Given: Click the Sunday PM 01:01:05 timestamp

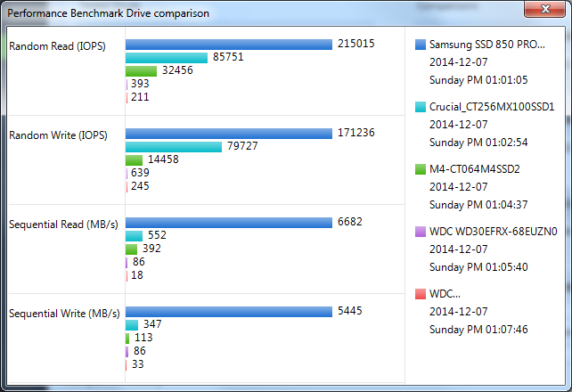Looking at the screenshot, I should coord(478,80).
